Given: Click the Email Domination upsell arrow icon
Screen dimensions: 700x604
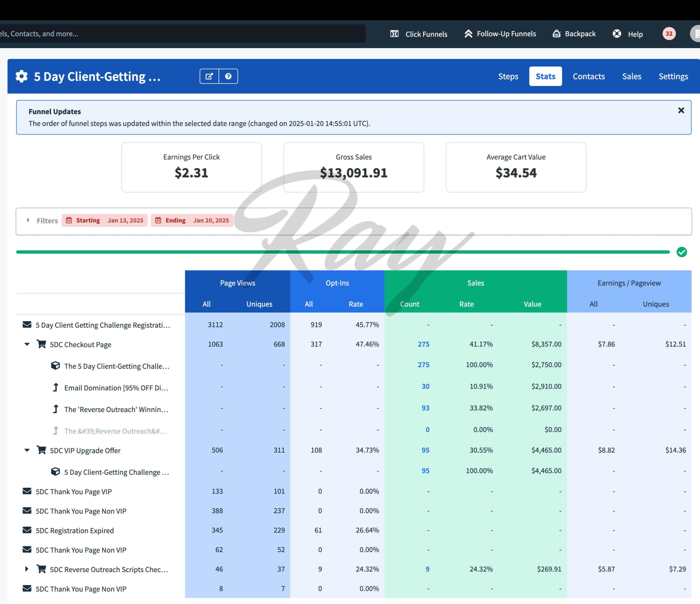Looking at the screenshot, I should 56,387.
